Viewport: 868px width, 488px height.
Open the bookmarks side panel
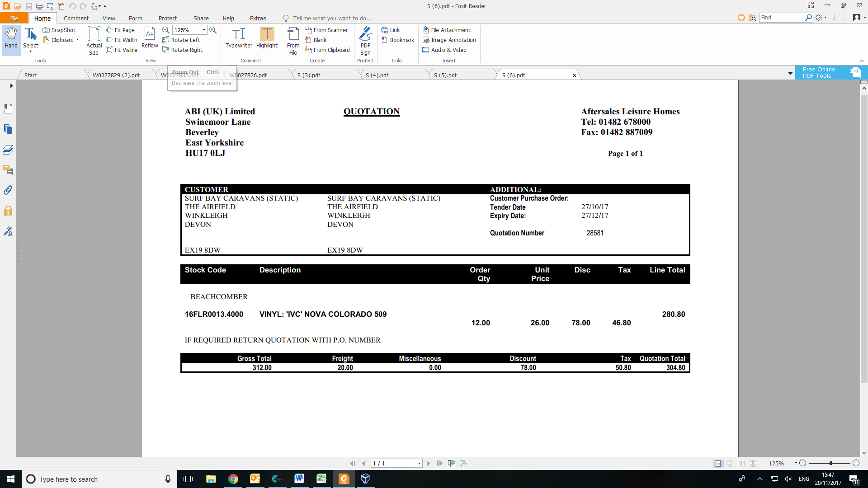click(8, 108)
